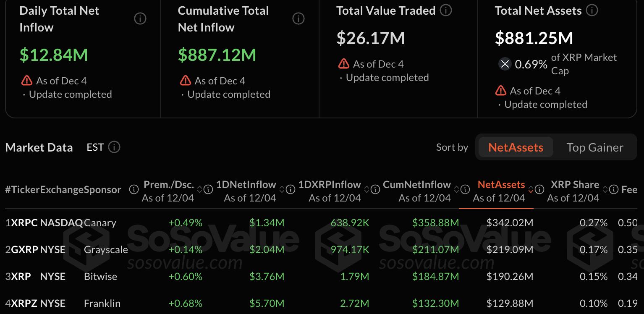
Task: Click the Total Net Assets info icon
Action: [592, 10]
